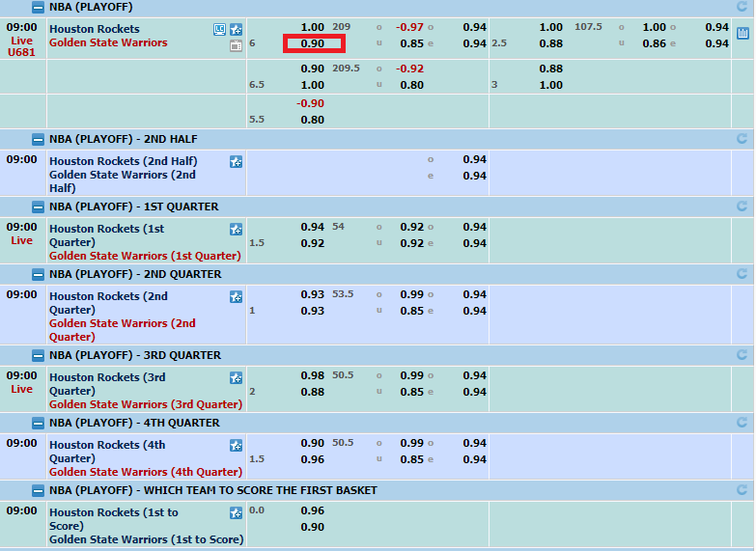
Task: Bet first-half handicap 2.5 Warriors at 0.88
Action: (550, 43)
